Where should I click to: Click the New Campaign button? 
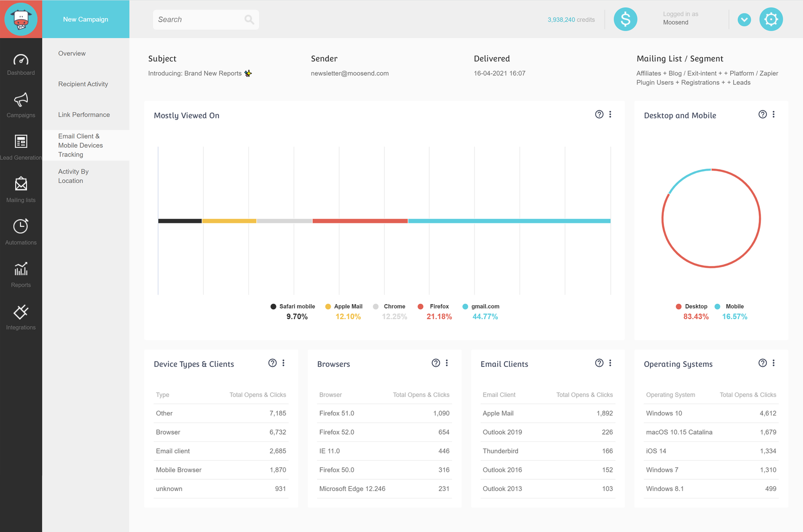86,20
